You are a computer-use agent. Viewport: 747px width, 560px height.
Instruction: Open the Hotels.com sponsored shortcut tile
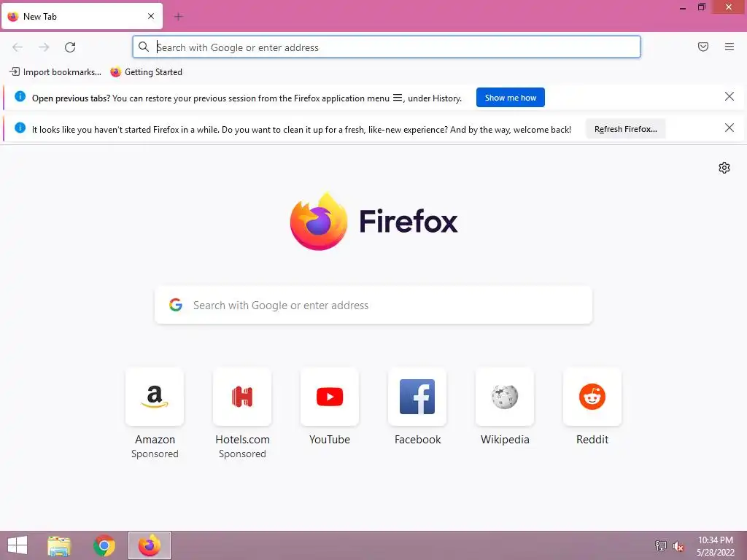click(x=242, y=397)
